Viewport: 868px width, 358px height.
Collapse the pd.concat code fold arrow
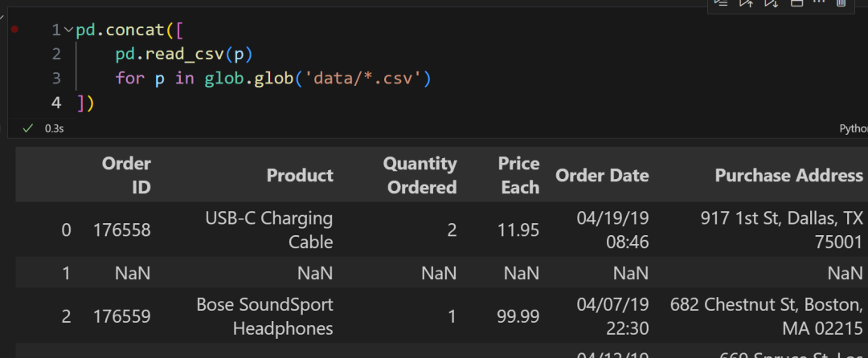[68, 31]
